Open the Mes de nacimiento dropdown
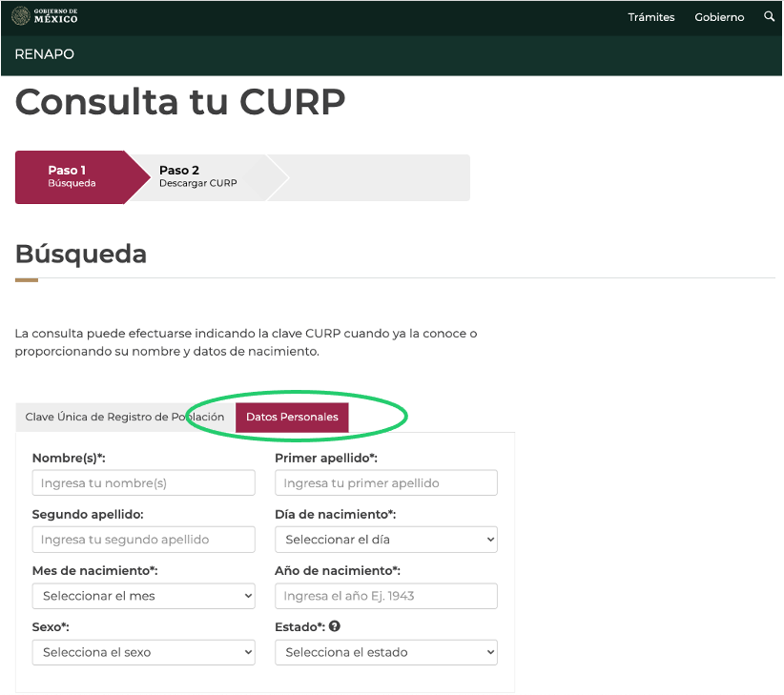This screenshot has height=695, width=784. pos(143,596)
